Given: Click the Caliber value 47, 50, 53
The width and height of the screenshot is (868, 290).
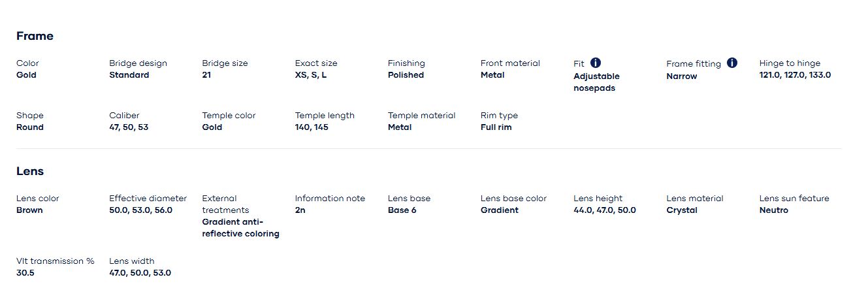Looking at the screenshot, I should pyautogui.click(x=129, y=127).
